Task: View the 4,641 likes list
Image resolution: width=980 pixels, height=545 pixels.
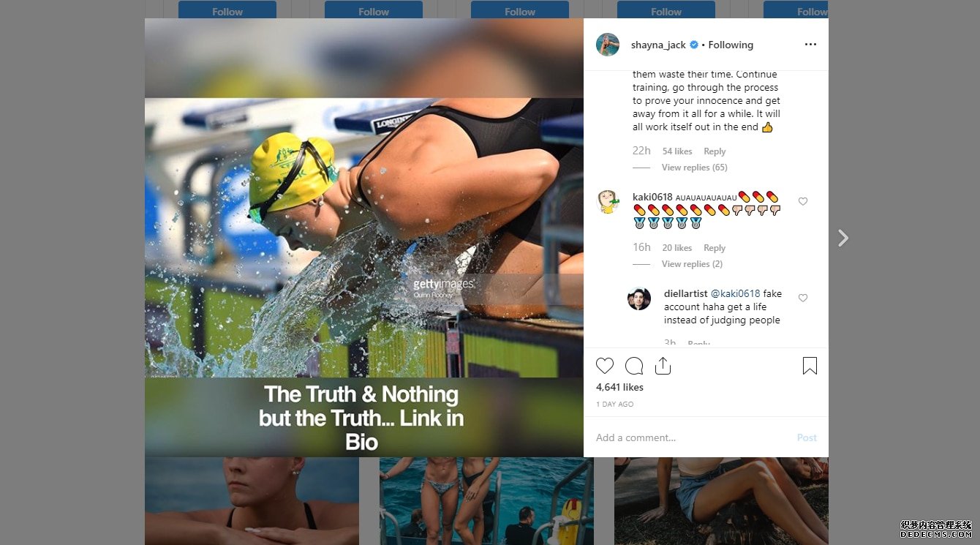Action: (619, 387)
